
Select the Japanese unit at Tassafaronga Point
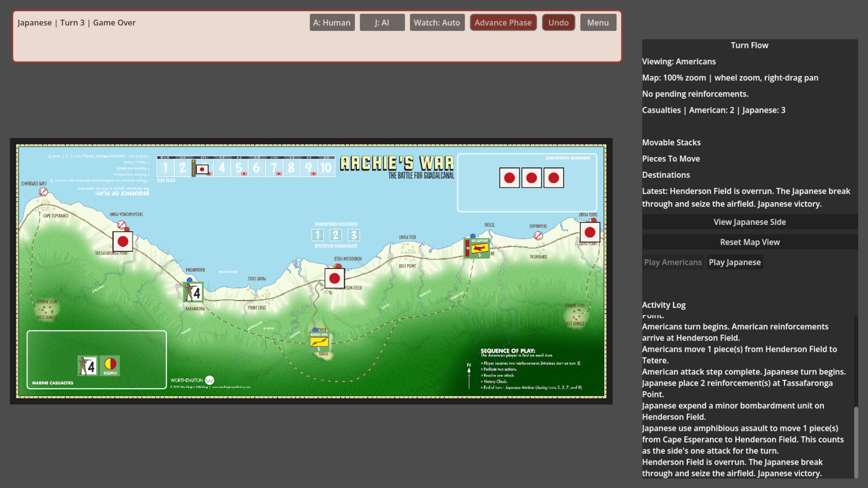[x=123, y=242]
